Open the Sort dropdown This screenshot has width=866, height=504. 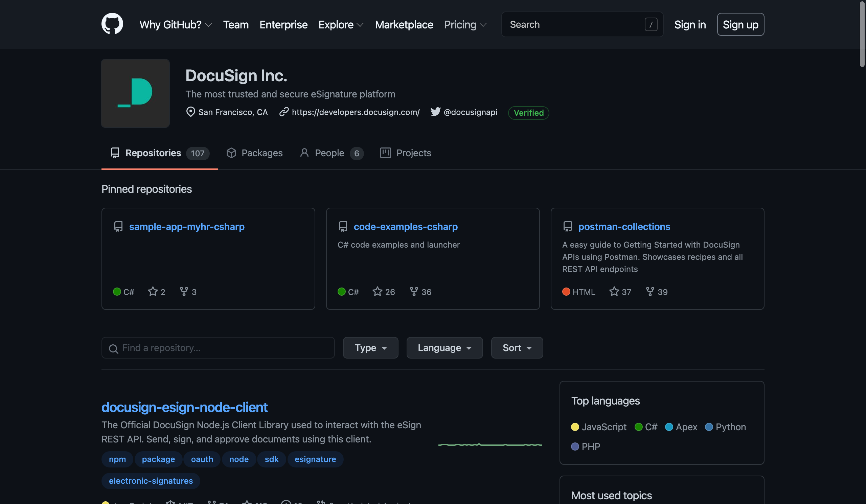click(x=517, y=348)
